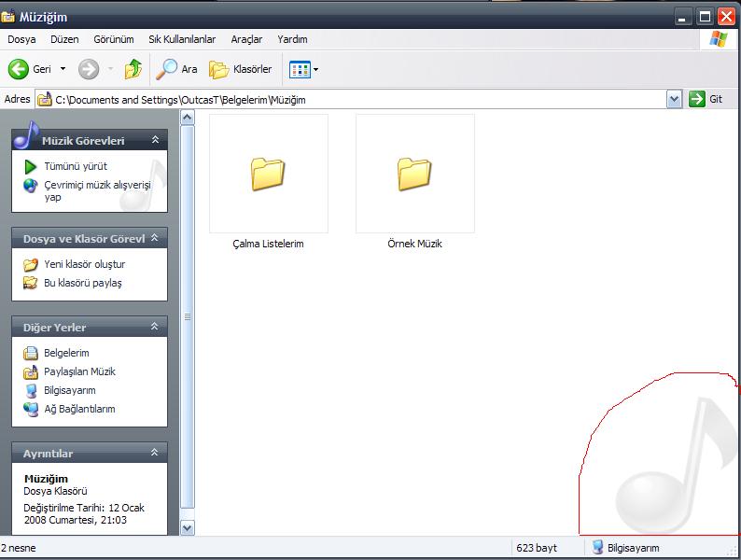Go up one folder level icon
Image resolution: width=741 pixels, height=560 pixels.
point(133,69)
